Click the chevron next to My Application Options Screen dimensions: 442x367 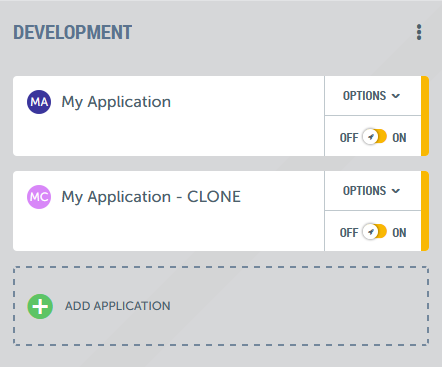click(396, 96)
